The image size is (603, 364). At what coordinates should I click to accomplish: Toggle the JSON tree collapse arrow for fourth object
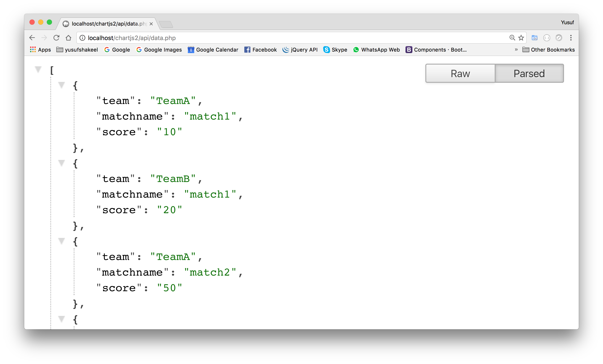pos(61,319)
